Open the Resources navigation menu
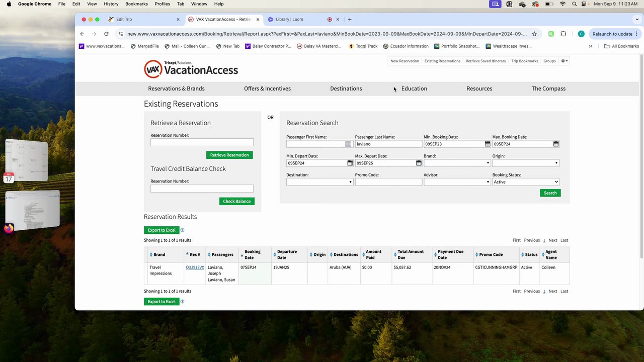Viewport: 644px width, 362px height. [x=479, y=88]
